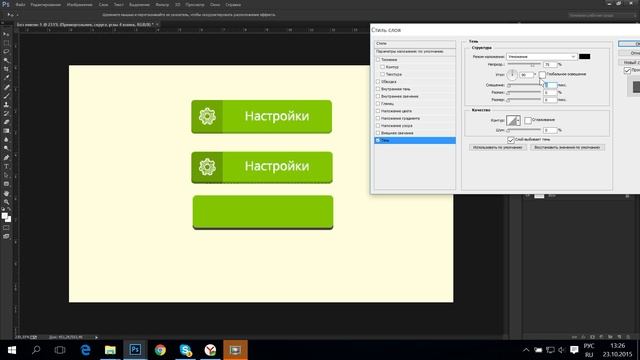Screen dimensions: 640x360
Task: Toggle the Глобальное освещение checkbox
Action: pos(542,74)
